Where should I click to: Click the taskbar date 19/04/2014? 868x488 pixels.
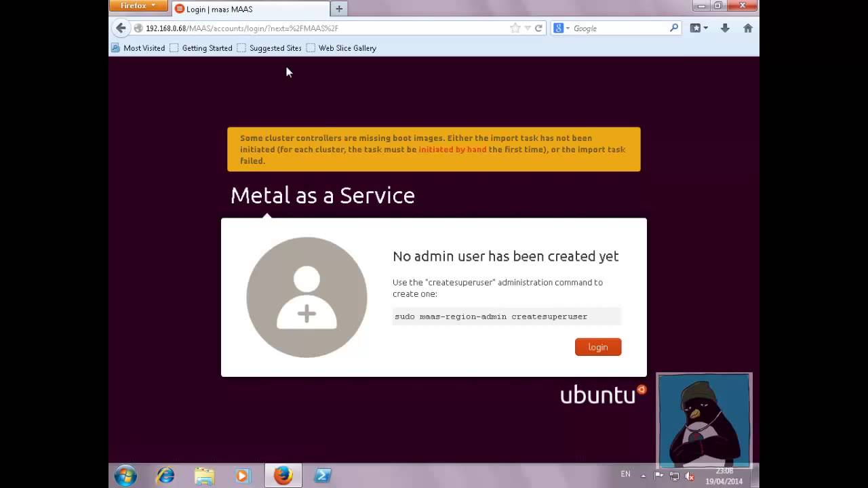724,481
